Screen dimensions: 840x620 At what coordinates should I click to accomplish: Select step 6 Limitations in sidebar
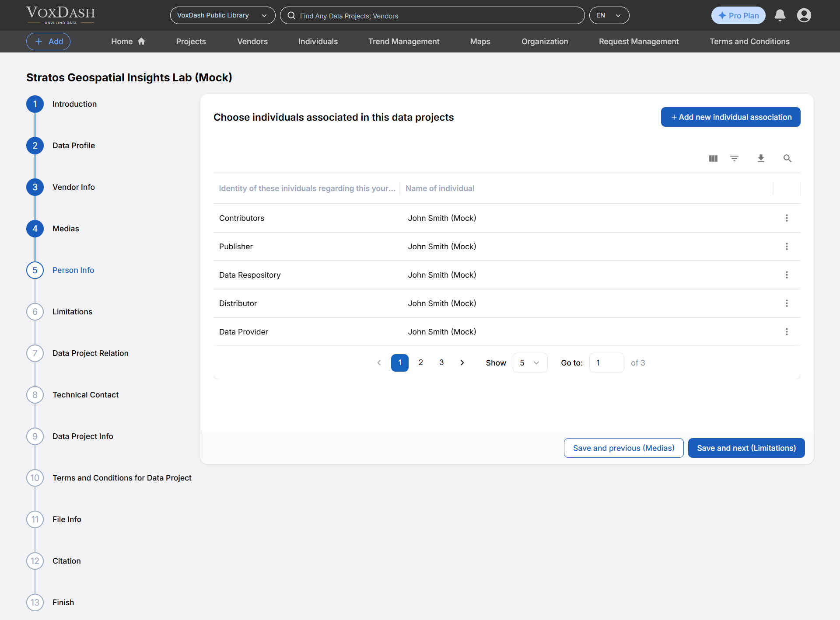72,312
